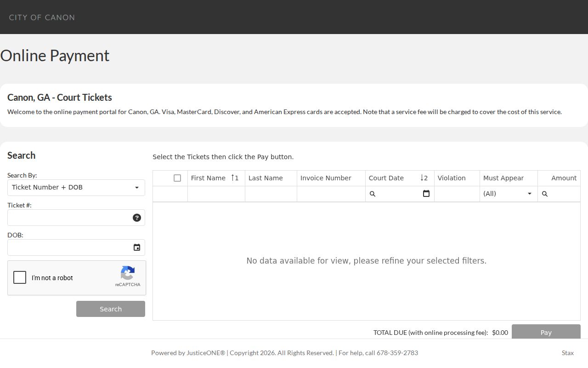This screenshot has height=368, width=588.
Task: Click the Court Date filter search icon
Action: (373, 194)
